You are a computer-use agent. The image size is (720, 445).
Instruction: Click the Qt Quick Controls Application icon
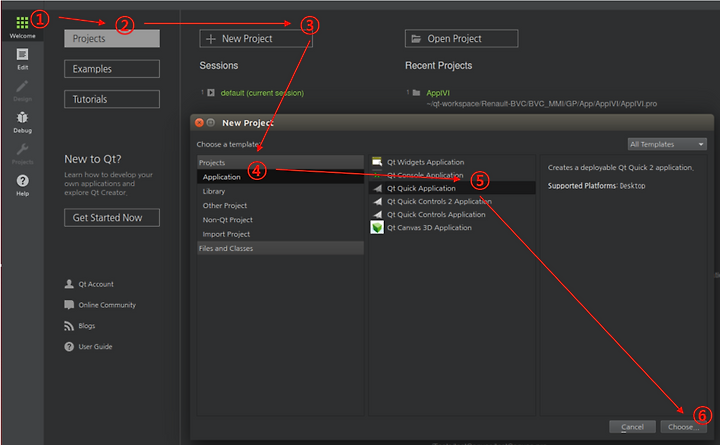coord(377,214)
